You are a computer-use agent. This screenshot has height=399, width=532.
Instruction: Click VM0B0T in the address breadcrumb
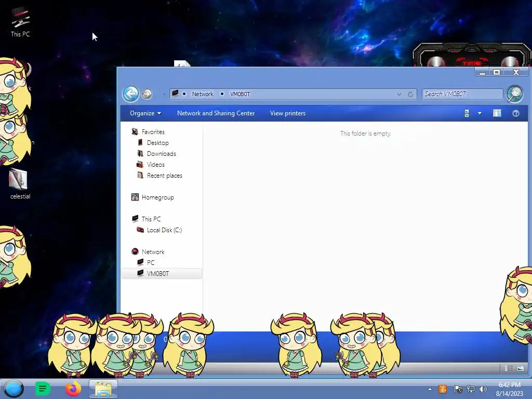pos(240,94)
